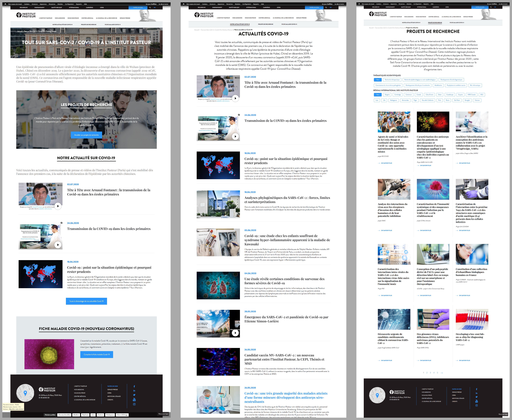Image resolution: width=512 pixels, height=420 pixels.
Task: Open pagination page 2 on projects page
Action: pos(427,373)
